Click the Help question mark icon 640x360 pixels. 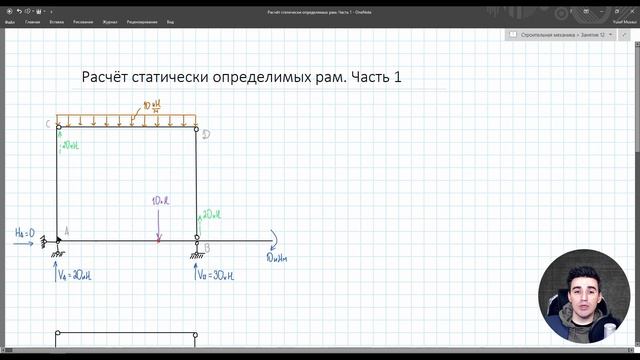(x=571, y=11)
